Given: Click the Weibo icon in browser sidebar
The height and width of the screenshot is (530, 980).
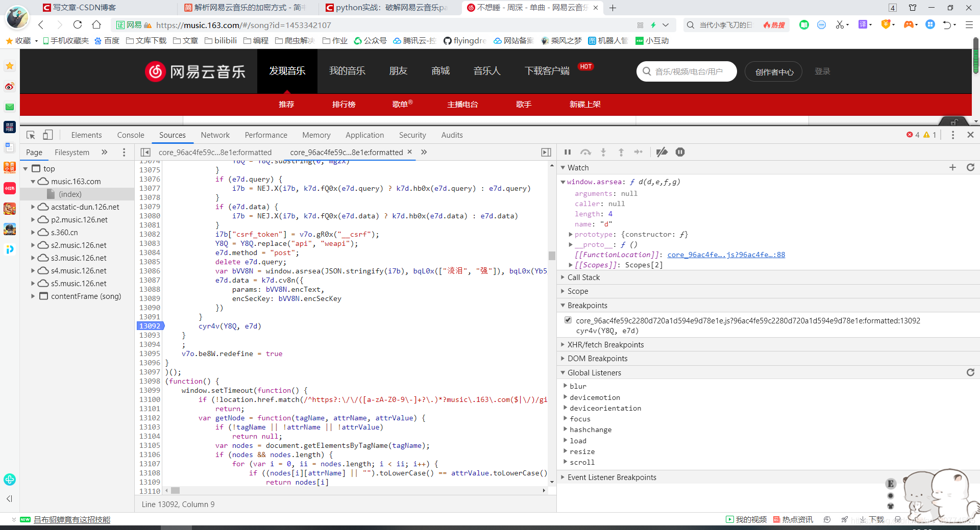Looking at the screenshot, I should pyautogui.click(x=10, y=86).
